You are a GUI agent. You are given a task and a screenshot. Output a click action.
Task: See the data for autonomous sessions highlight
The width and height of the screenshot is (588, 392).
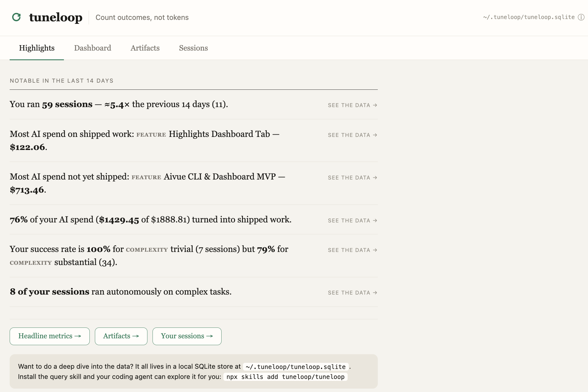pyautogui.click(x=353, y=293)
